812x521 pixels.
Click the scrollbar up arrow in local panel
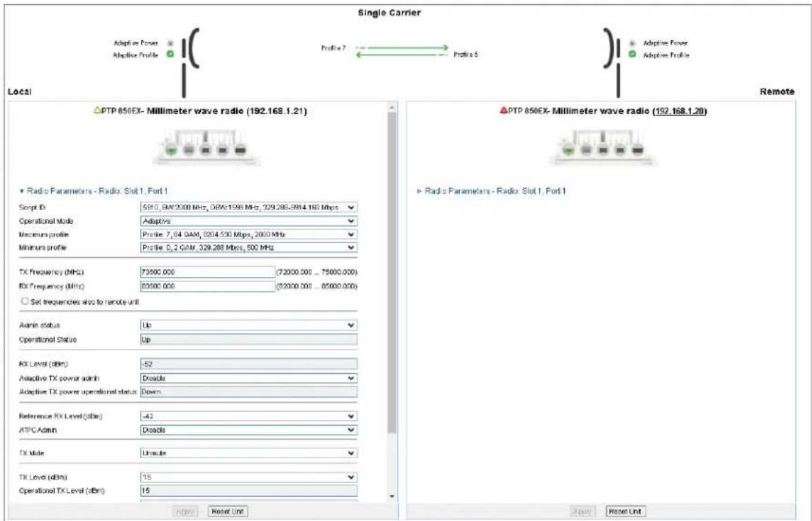(x=392, y=107)
